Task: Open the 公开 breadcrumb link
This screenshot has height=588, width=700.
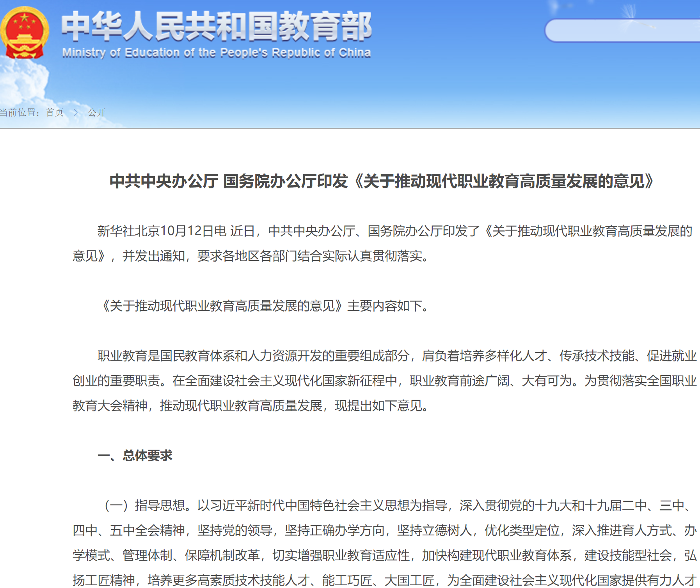Action: [97, 113]
